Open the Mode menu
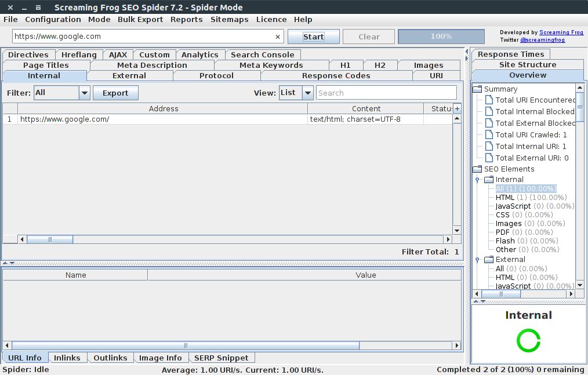 [99, 20]
